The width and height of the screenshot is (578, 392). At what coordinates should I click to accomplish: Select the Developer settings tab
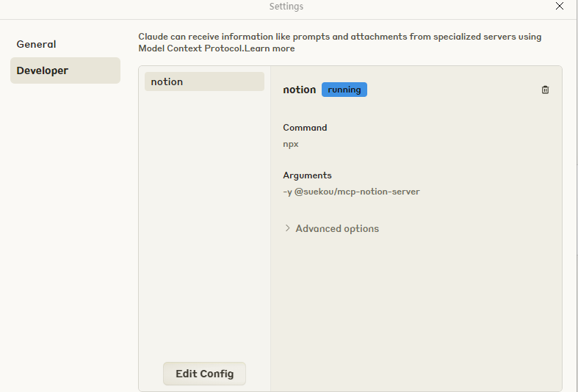pos(65,70)
